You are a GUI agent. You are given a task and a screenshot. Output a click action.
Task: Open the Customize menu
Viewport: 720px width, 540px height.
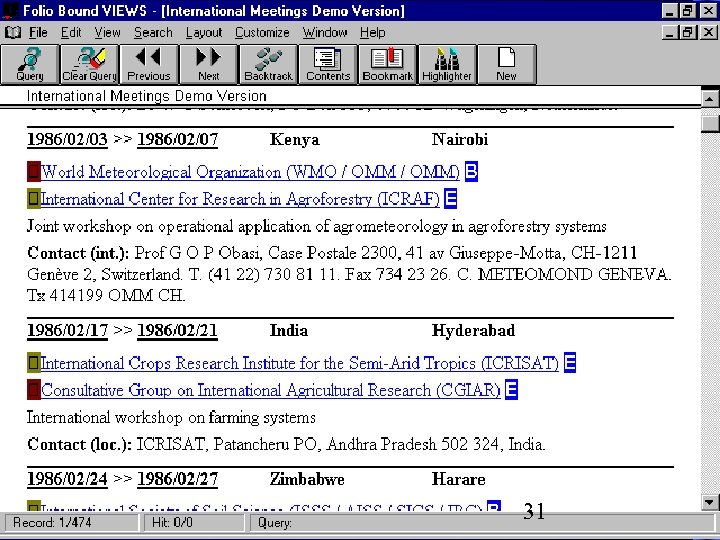pyautogui.click(x=262, y=33)
